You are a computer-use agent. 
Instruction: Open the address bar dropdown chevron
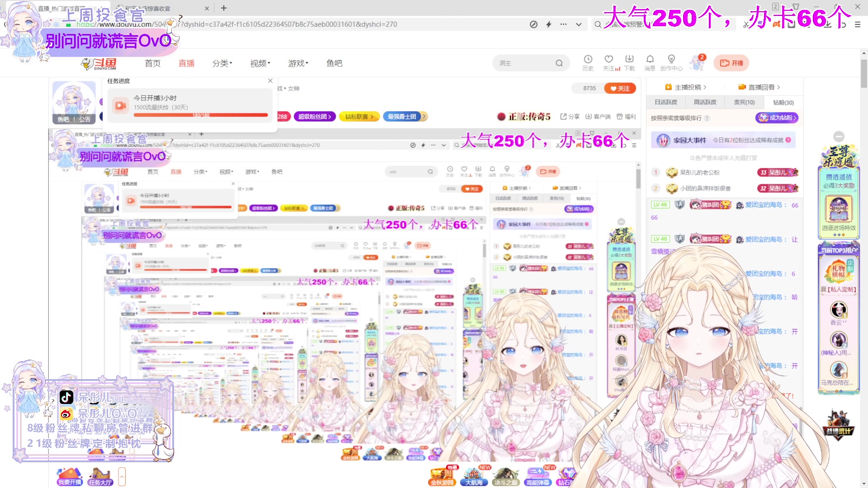click(579, 24)
